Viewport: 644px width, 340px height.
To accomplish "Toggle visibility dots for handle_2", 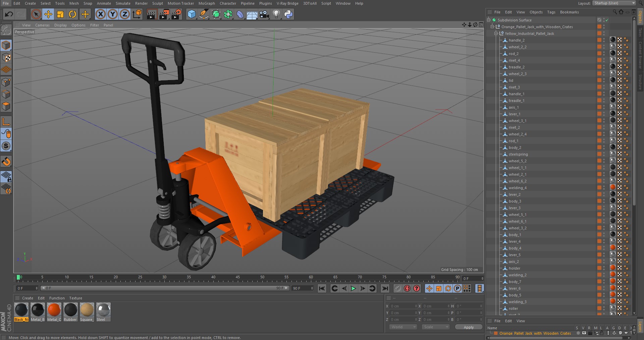I will (604, 40).
